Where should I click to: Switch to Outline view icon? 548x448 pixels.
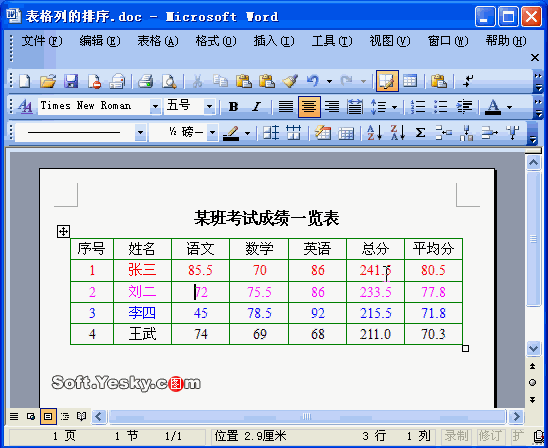pos(65,417)
